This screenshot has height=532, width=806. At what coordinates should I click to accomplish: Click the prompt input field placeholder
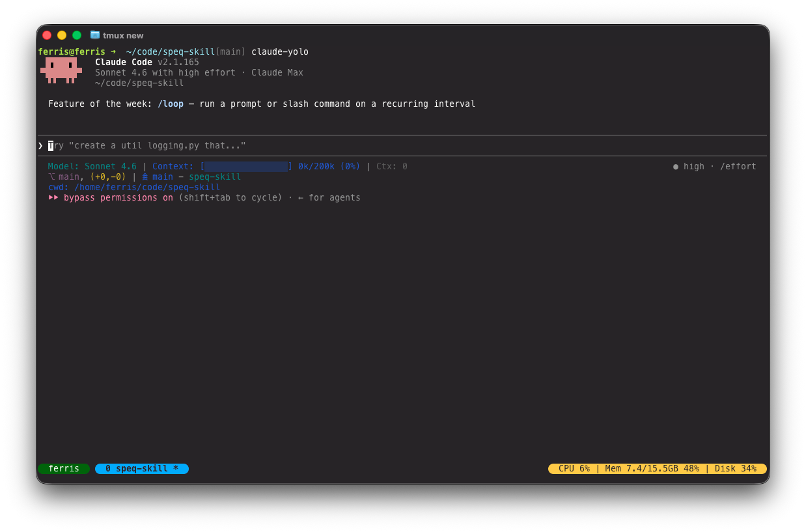click(147, 145)
